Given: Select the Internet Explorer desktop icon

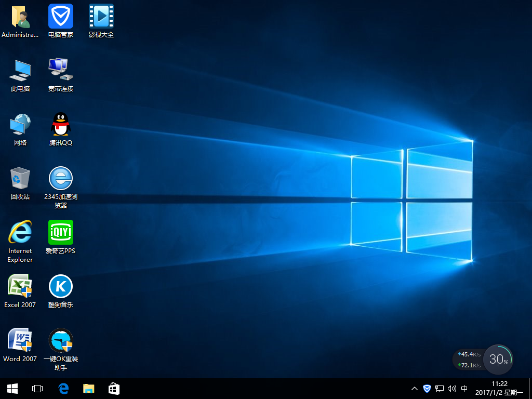Looking at the screenshot, I should click(x=20, y=232).
